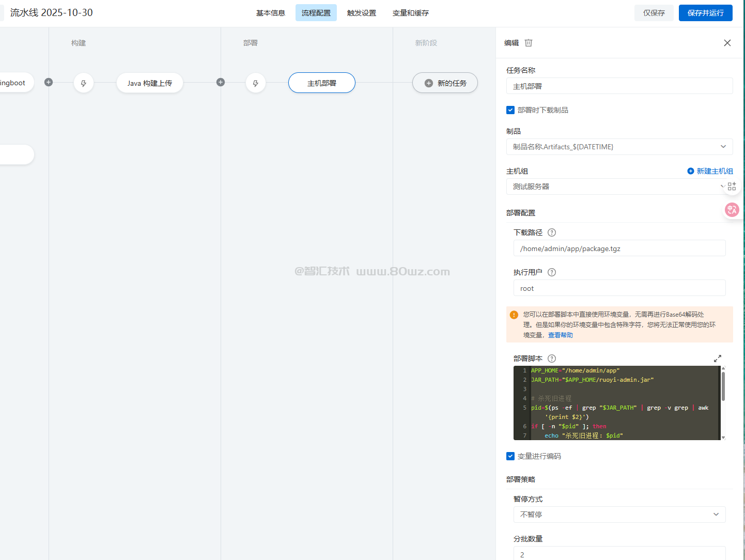Screen dimensions: 745x560
Task: Expand the 暂停方式 dropdown
Action: click(619, 515)
